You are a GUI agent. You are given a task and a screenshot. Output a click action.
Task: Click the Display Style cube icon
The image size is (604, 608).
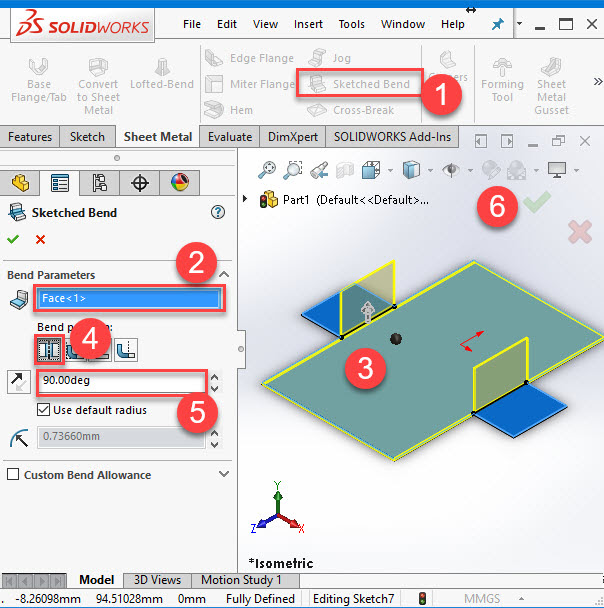pos(411,170)
